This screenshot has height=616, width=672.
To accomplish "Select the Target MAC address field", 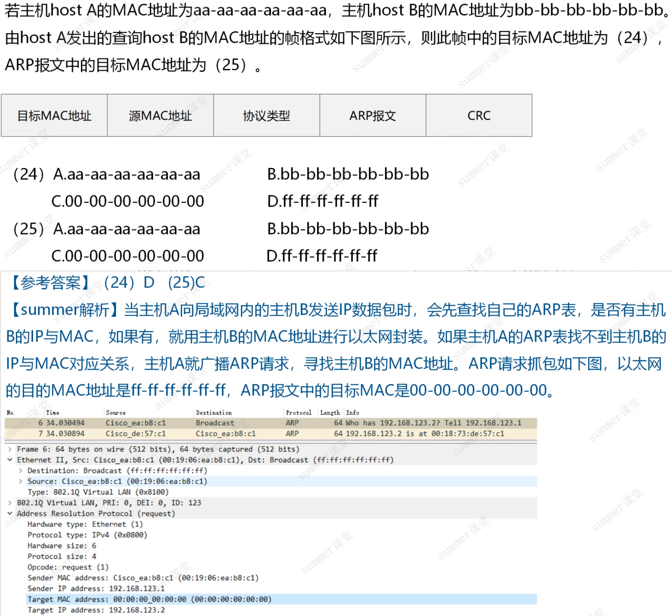I will click(x=149, y=599).
